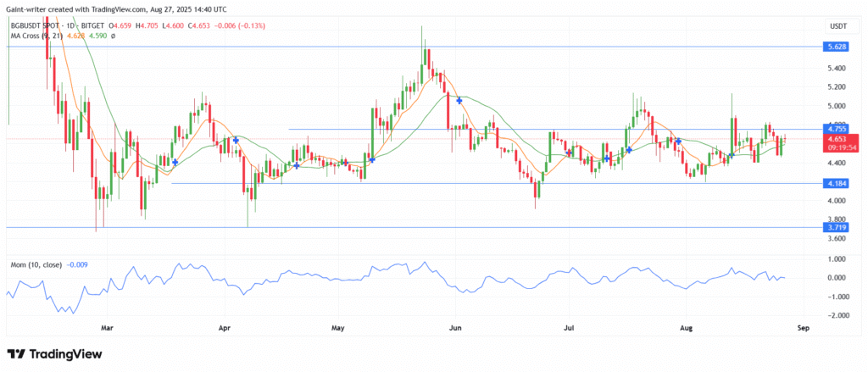Click the May label on time axis
The height and width of the screenshot is (372, 868).
tap(338, 328)
